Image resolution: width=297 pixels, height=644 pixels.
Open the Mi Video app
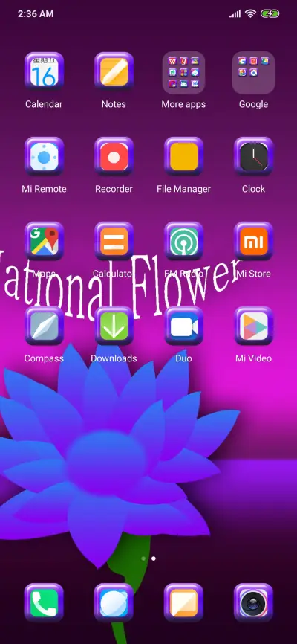coord(253,326)
